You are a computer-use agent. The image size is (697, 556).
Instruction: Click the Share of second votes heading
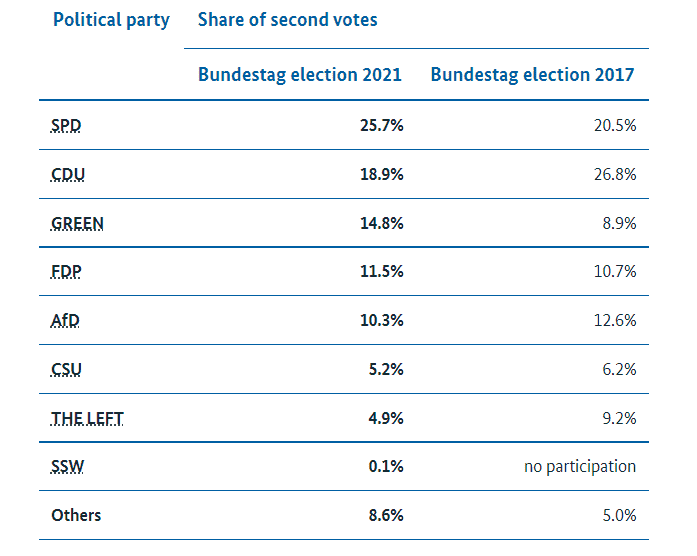click(288, 20)
